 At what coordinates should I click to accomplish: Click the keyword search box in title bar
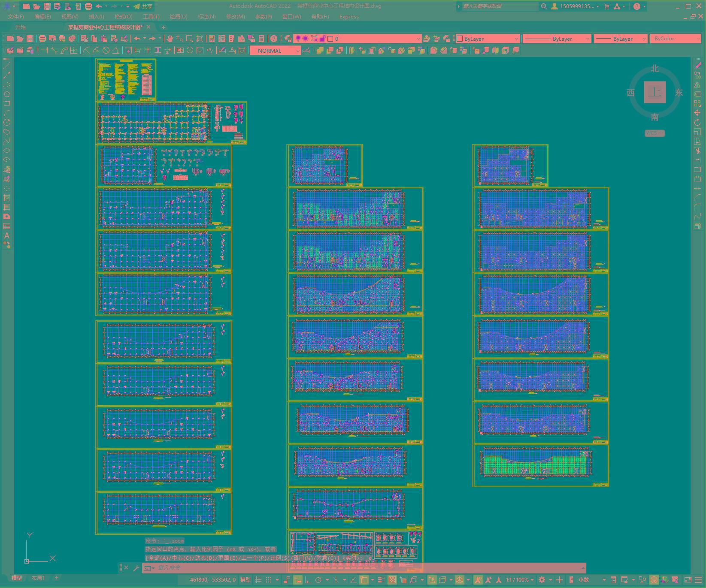point(500,6)
